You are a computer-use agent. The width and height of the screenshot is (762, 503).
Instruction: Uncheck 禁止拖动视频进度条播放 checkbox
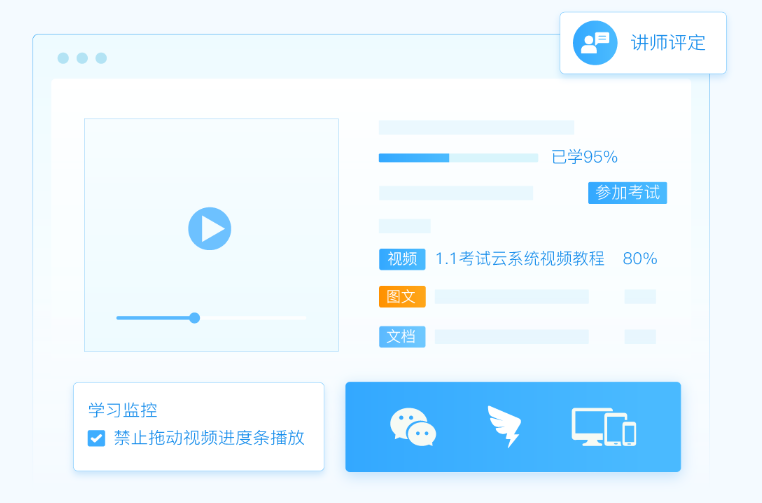(96, 438)
